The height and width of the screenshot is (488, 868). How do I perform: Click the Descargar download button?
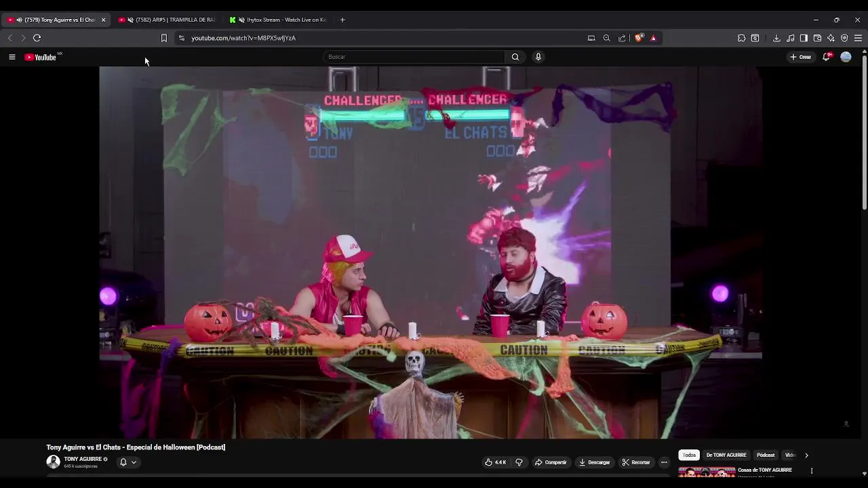(594, 462)
